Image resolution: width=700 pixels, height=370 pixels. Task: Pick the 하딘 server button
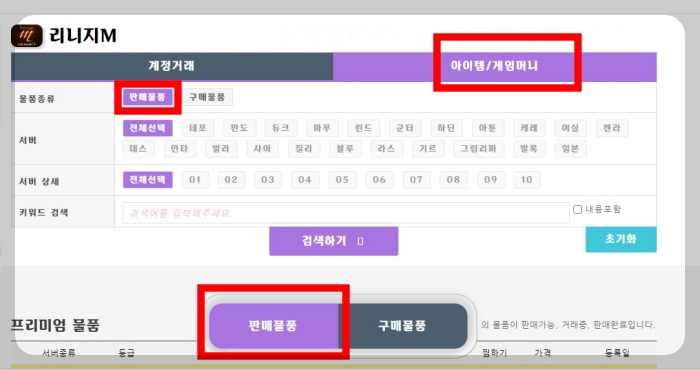tap(446, 128)
